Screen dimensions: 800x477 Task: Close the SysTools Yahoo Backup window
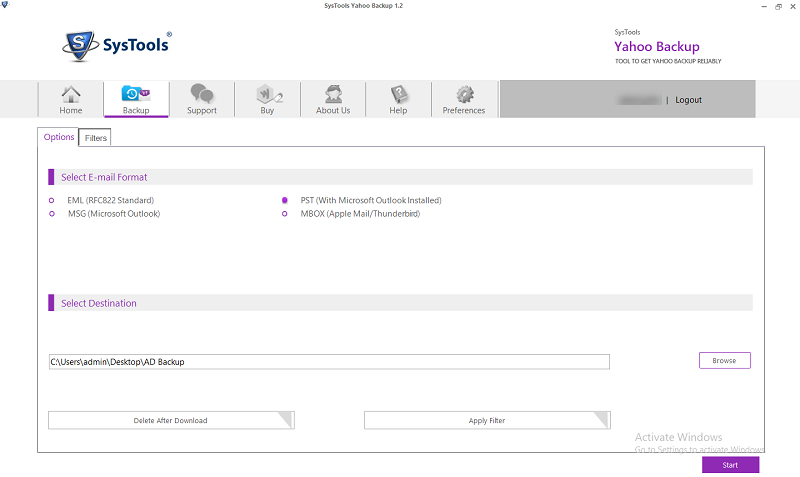click(793, 6)
